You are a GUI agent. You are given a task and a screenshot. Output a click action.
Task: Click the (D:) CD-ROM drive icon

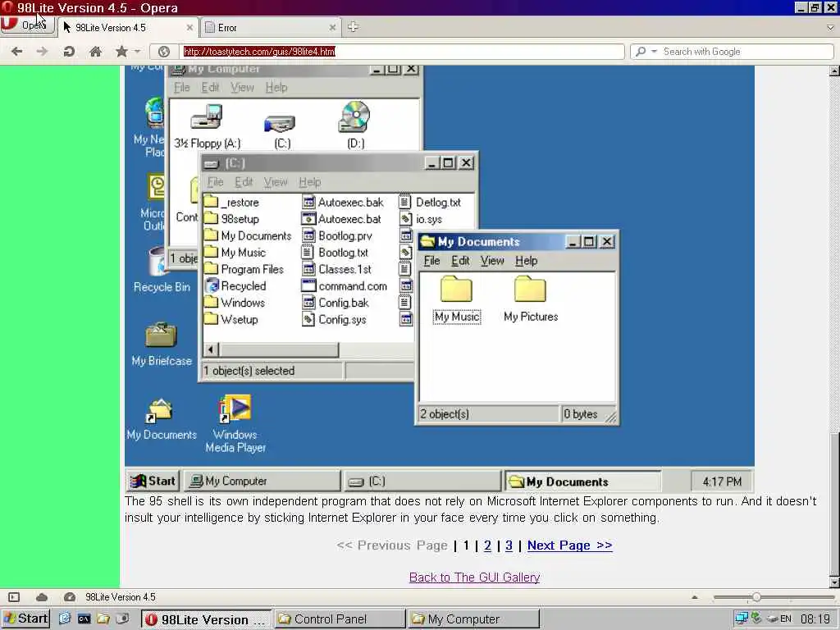click(x=355, y=126)
